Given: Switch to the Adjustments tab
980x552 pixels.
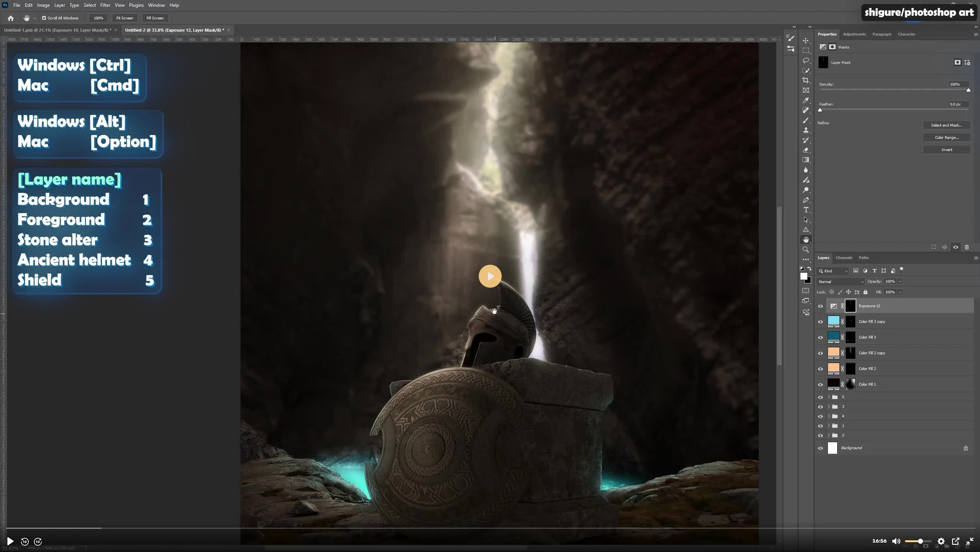Looking at the screenshot, I should (x=854, y=34).
